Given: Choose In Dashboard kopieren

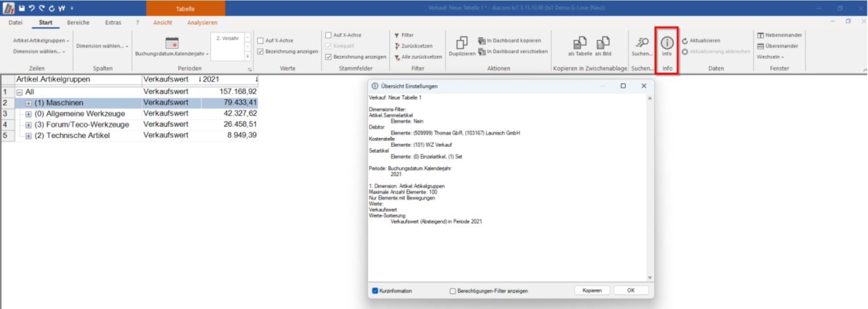Looking at the screenshot, I should coord(510,40).
